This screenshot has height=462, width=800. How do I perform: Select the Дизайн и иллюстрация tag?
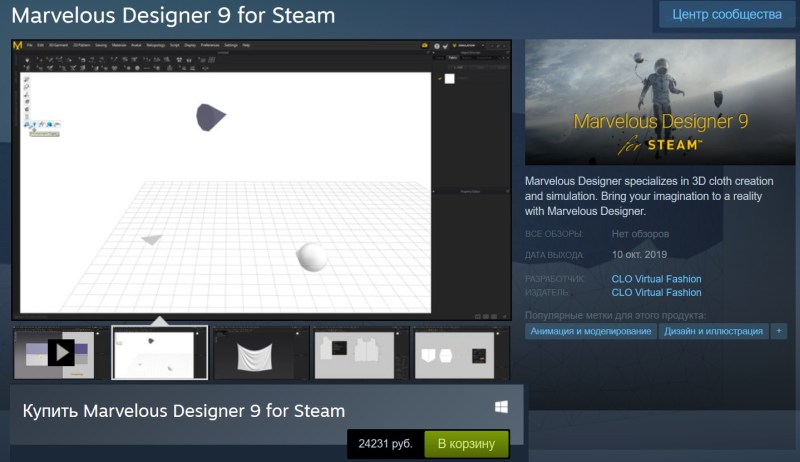(713, 331)
